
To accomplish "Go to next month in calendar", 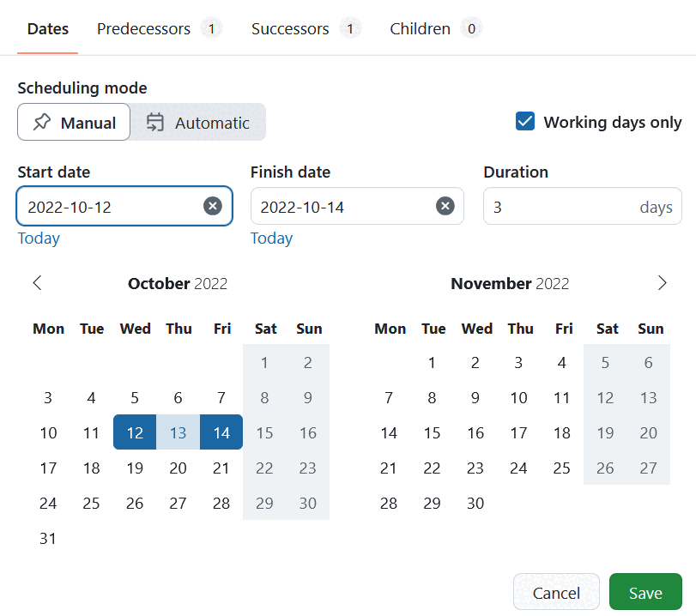I will point(662,283).
